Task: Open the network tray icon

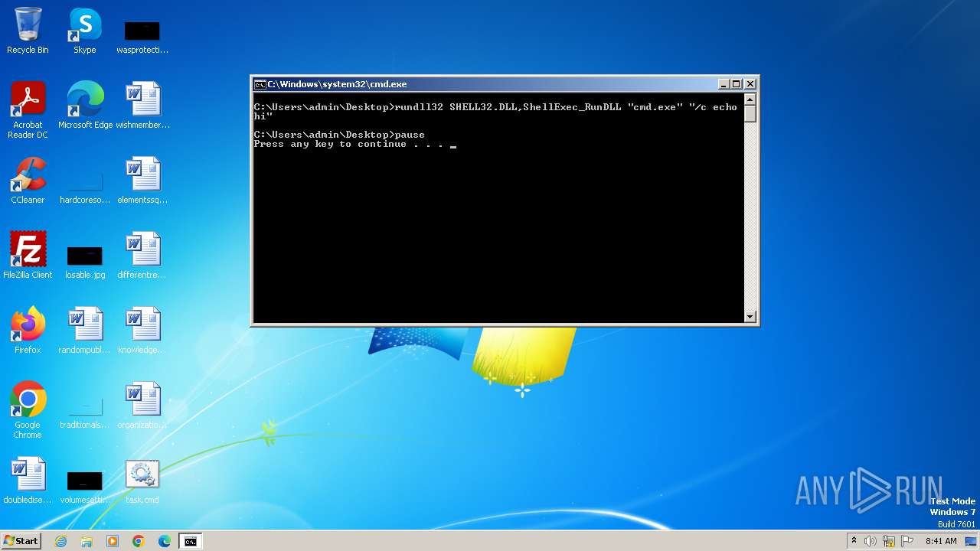Action: [x=889, y=541]
